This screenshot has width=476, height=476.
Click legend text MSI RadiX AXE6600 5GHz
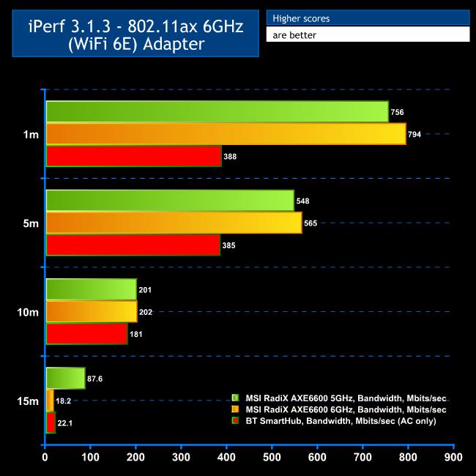[346, 398]
